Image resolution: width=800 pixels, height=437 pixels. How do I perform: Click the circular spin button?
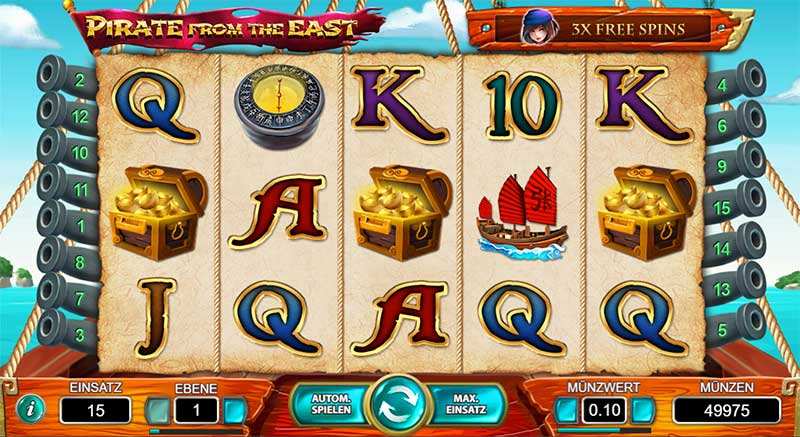(399, 405)
